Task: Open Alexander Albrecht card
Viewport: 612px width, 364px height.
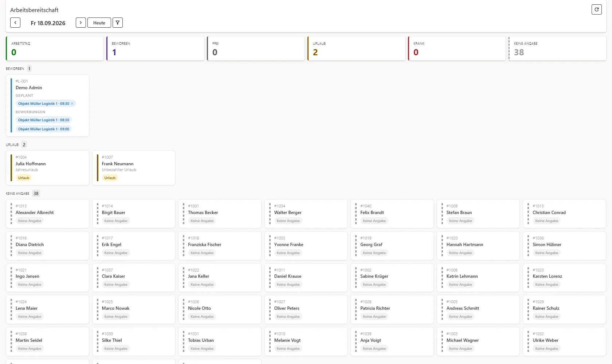Action: (x=47, y=214)
